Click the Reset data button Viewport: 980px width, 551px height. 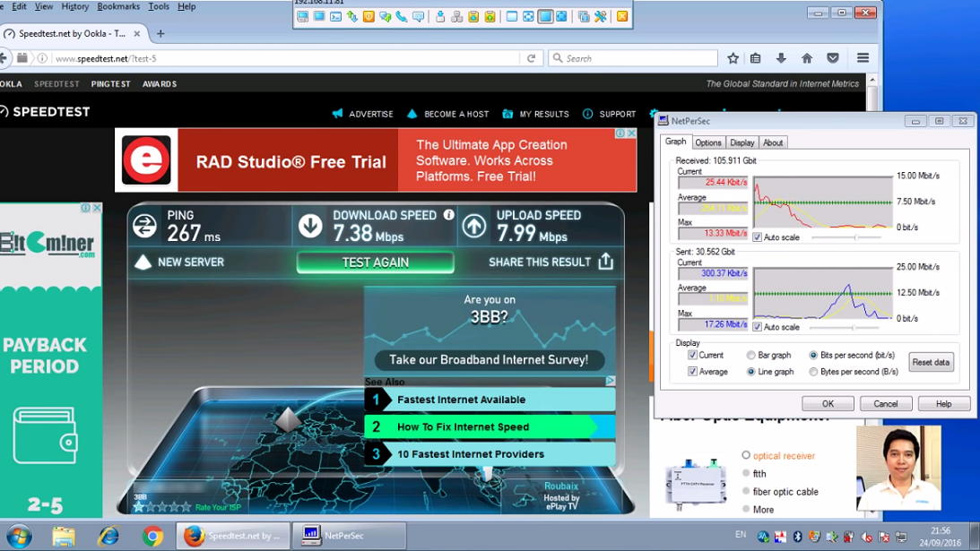[x=931, y=363]
